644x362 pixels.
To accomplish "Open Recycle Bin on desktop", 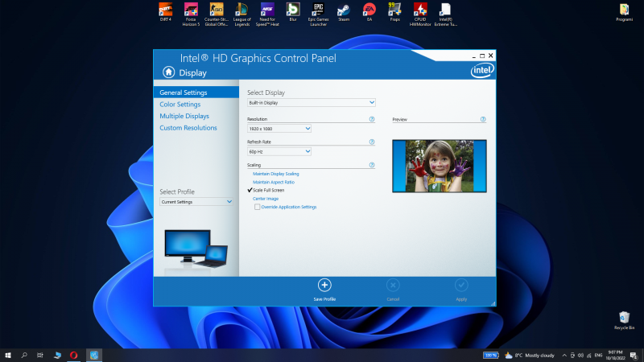I will 625,320.
